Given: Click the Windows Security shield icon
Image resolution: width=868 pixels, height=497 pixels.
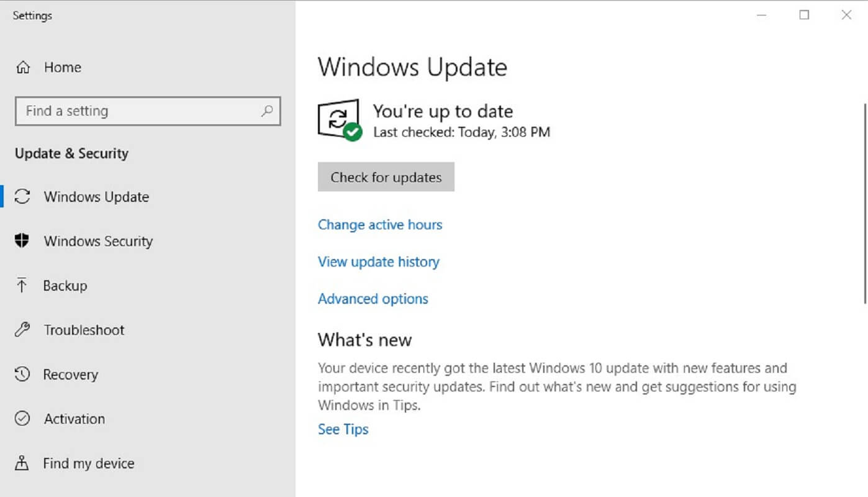Looking at the screenshot, I should point(22,241).
